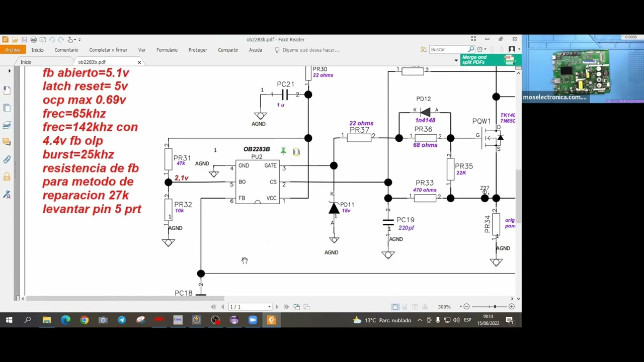Click the zoom out minus button

(466, 307)
